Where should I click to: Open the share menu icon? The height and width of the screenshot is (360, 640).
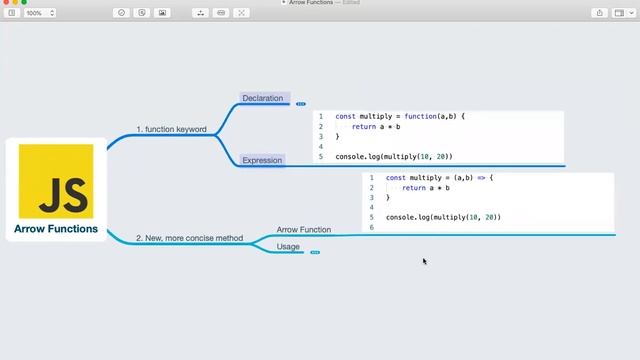(599, 13)
